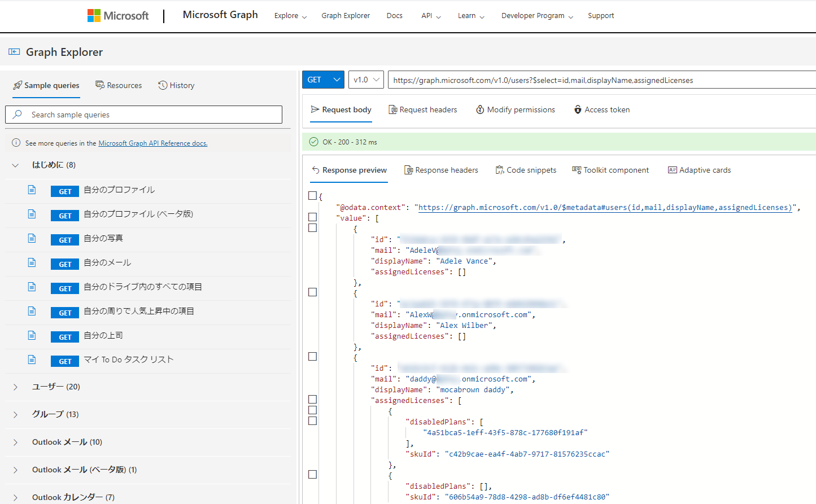Click the Microsoft logo
The height and width of the screenshot is (504, 816).
click(118, 16)
